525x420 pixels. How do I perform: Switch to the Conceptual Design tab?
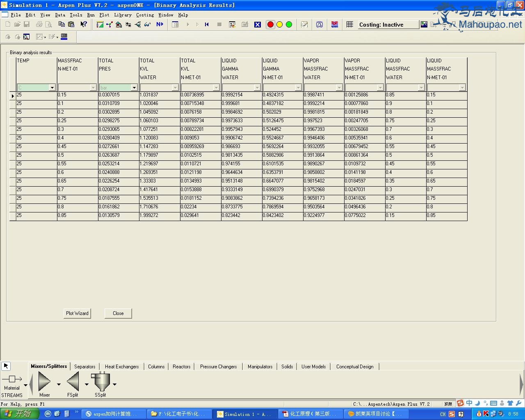(x=355, y=366)
